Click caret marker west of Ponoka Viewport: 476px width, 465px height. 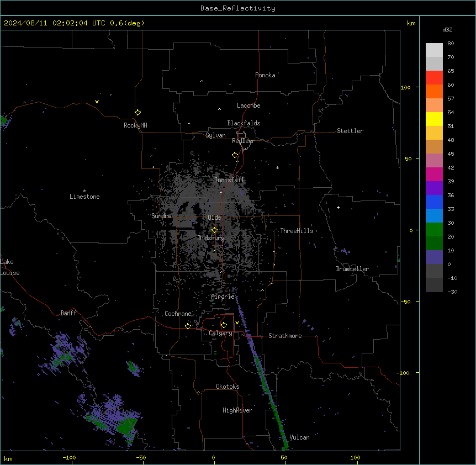[x=202, y=81]
